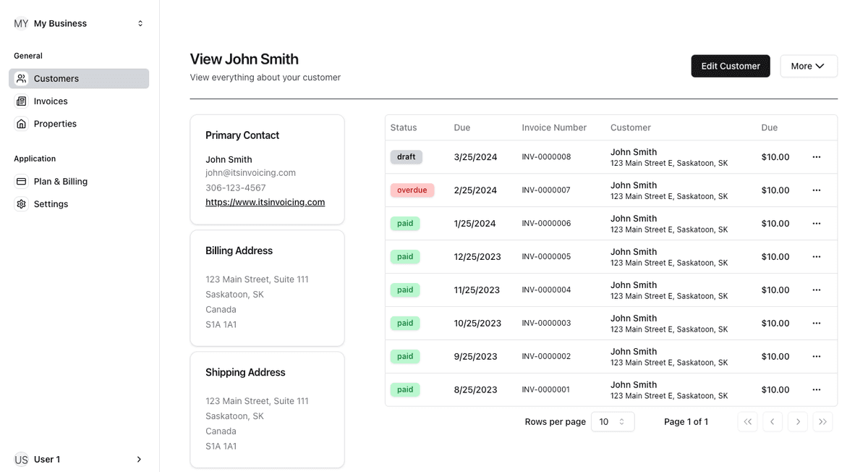Open Plan & Billing from the sidebar

61,182
